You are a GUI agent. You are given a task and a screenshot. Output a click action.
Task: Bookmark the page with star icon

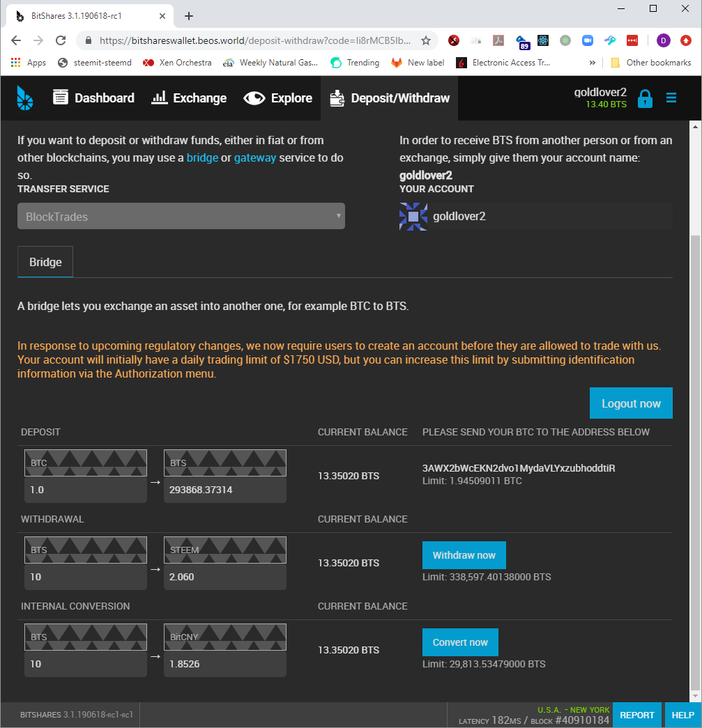pyautogui.click(x=425, y=40)
